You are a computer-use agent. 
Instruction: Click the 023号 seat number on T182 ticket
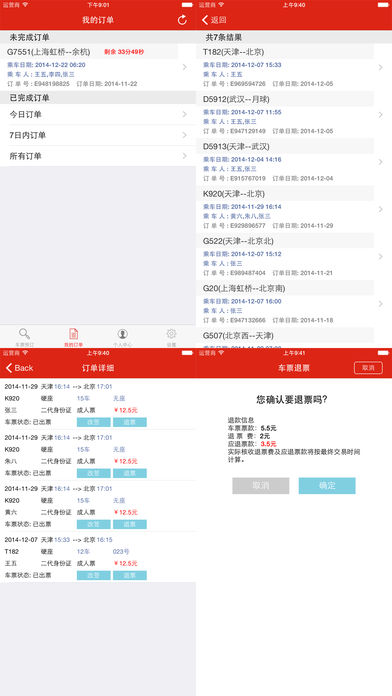(121, 552)
